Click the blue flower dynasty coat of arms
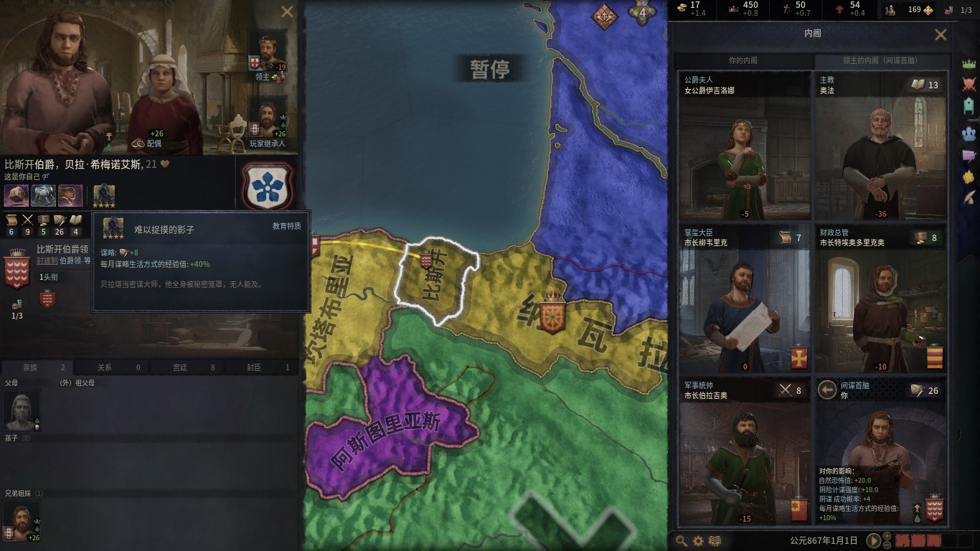Screen dimensions: 980x551 click(x=267, y=186)
